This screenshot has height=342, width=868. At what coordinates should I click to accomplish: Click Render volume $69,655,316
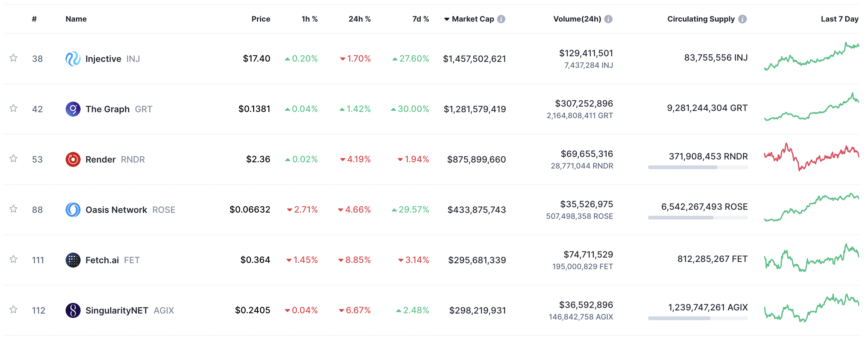point(587,154)
